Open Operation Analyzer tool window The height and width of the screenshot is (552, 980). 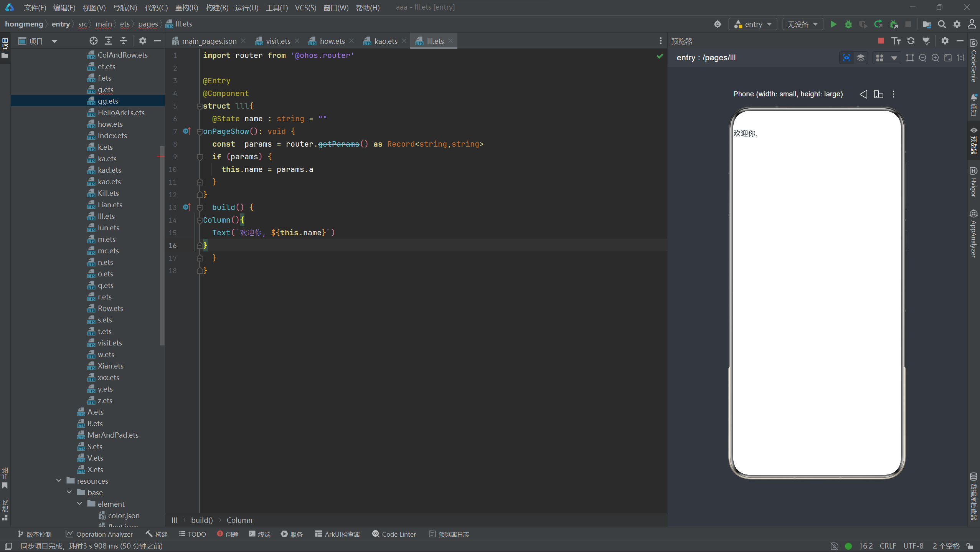(x=99, y=534)
